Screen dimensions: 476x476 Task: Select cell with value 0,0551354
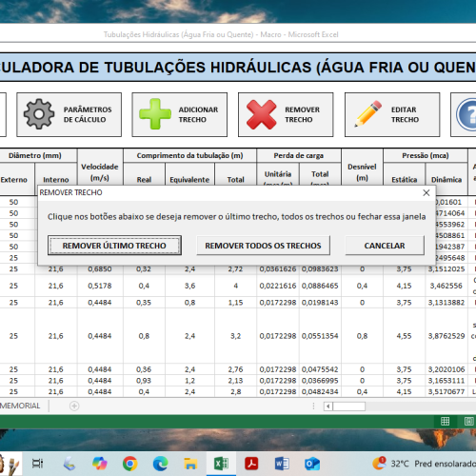click(x=320, y=336)
